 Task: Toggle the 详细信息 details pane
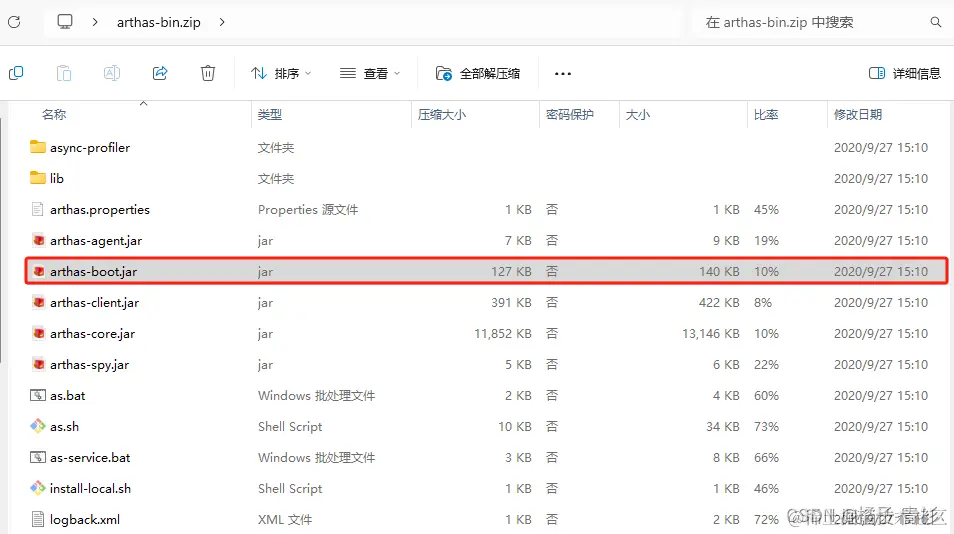tap(905, 74)
